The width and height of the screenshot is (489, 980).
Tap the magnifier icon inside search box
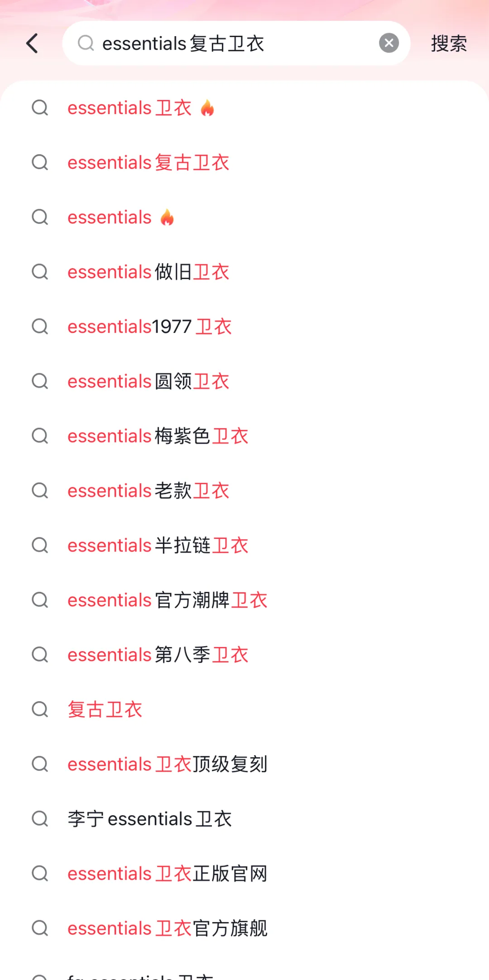pos(86,43)
